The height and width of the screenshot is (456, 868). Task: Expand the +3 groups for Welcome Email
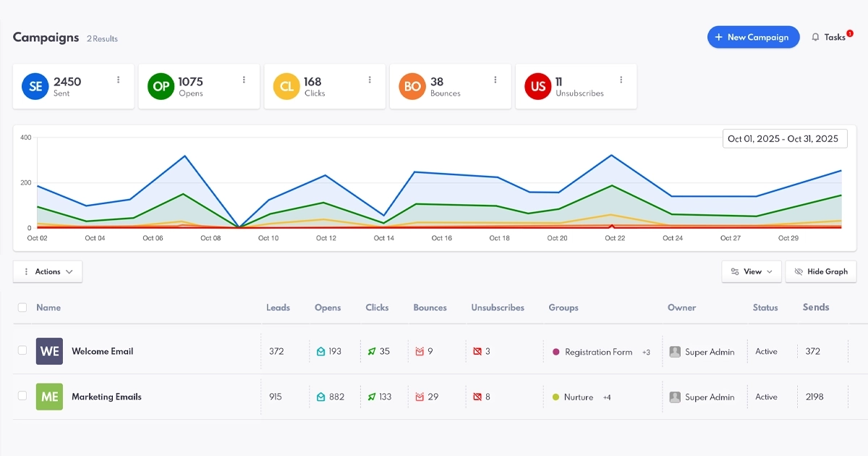(646, 352)
